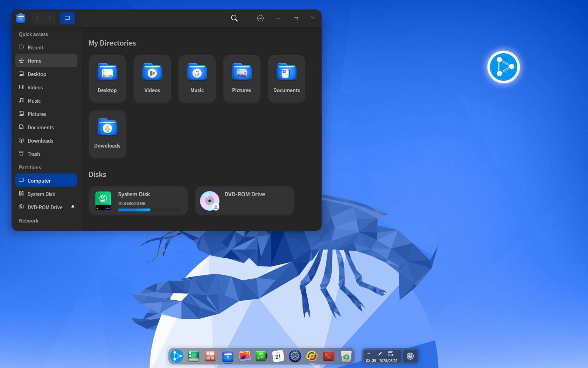The image size is (588, 368).
Task: Open the system updater in dock
Action: [x=312, y=356]
